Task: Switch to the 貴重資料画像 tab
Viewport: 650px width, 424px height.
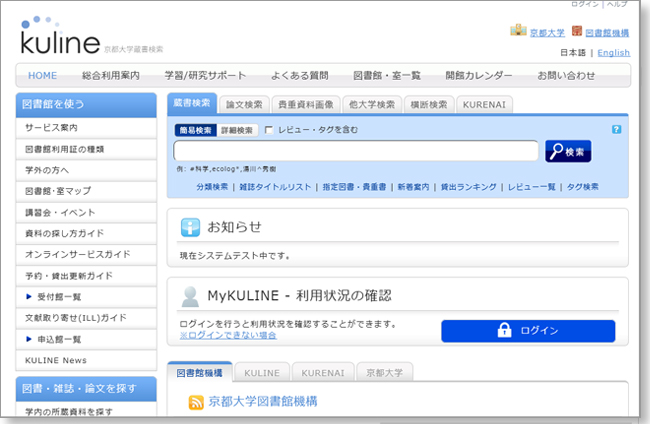Action: [x=306, y=105]
